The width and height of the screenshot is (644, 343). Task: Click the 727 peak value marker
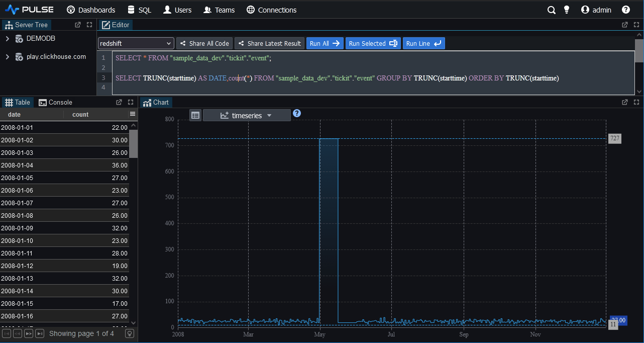[x=614, y=138]
